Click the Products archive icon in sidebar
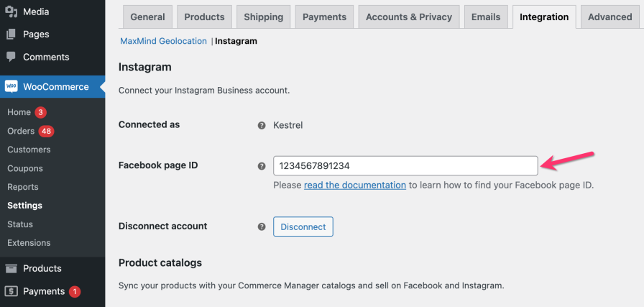 (x=11, y=268)
